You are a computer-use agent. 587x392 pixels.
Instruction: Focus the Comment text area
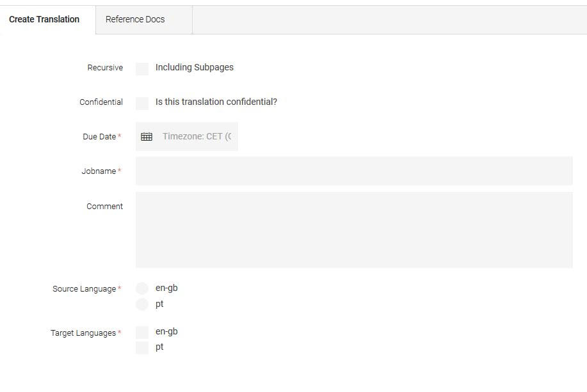coord(354,230)
